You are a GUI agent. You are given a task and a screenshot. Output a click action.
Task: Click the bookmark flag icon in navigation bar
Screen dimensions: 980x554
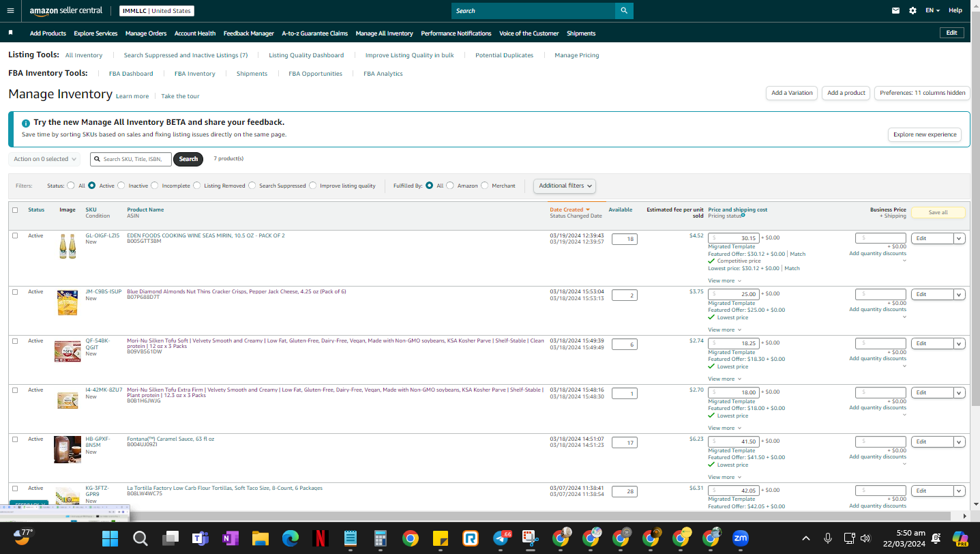click(11, 32)
